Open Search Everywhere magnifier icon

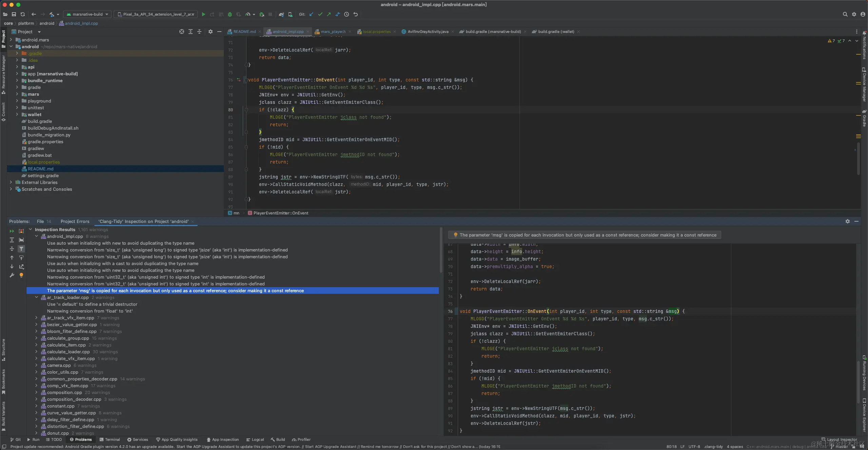tap(845, 14)
